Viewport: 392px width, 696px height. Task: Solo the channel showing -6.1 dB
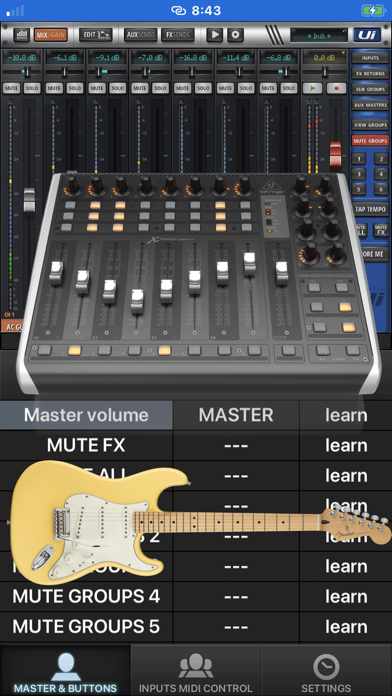tap(75, 88)
